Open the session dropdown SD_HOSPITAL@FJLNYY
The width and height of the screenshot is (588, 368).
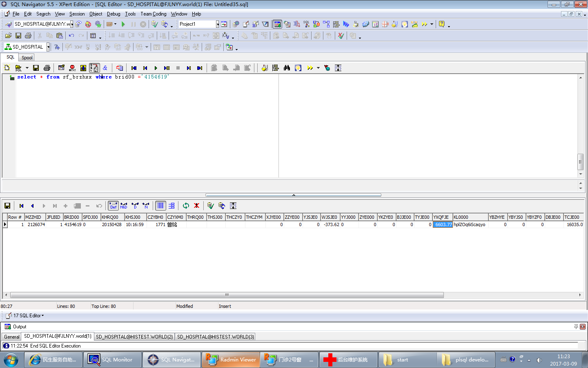pyautogui.click(x=72, y=24)
